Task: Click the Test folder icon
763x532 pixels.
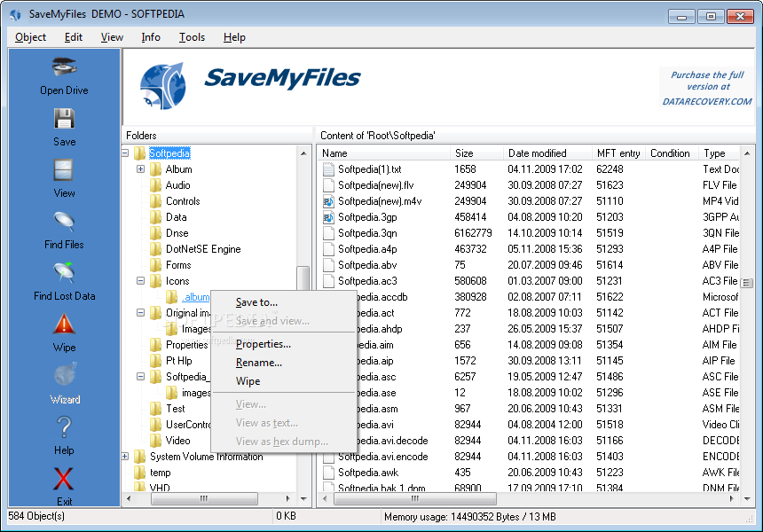Action: tap(156, 409)
